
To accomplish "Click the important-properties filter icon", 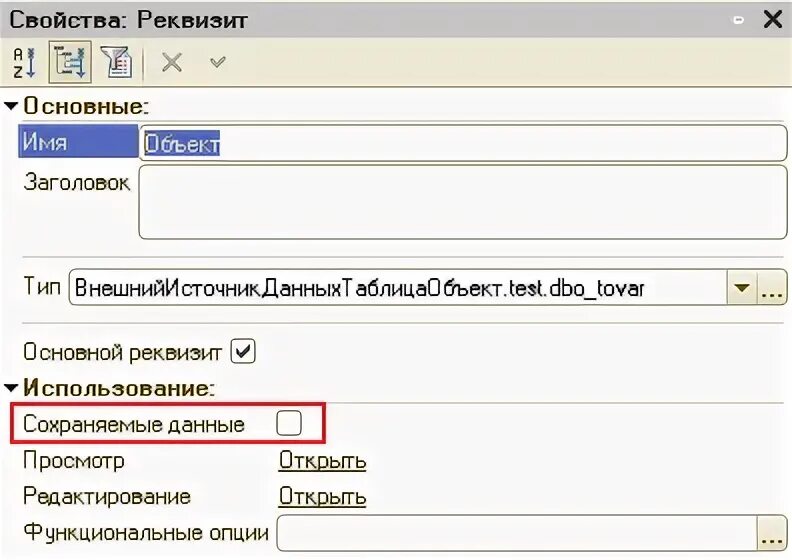I will (117, 62).
